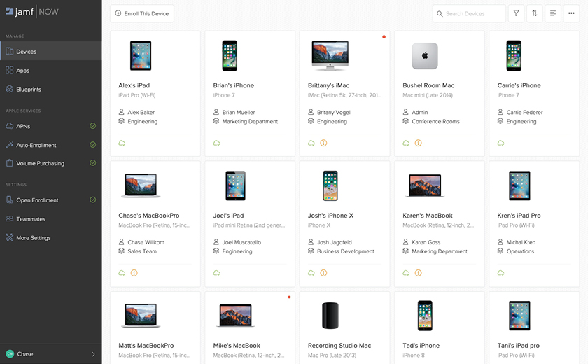Expand the Chase account menu arrow
Viewport: 588px width, 364px height.
[93, 354]
